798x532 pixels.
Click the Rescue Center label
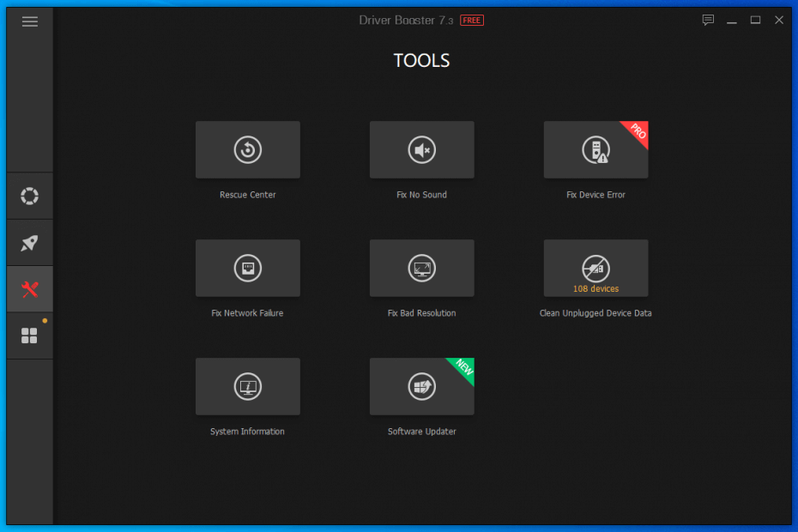pos(248,195)
